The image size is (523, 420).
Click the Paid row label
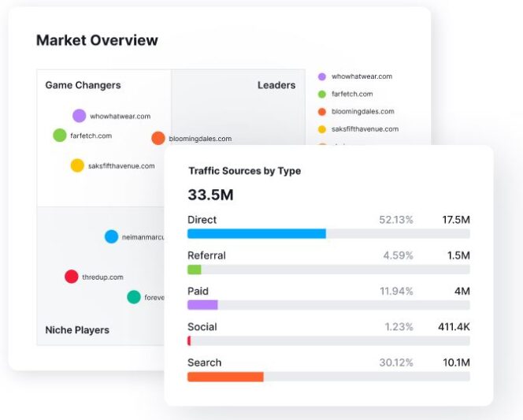(198, 292)
